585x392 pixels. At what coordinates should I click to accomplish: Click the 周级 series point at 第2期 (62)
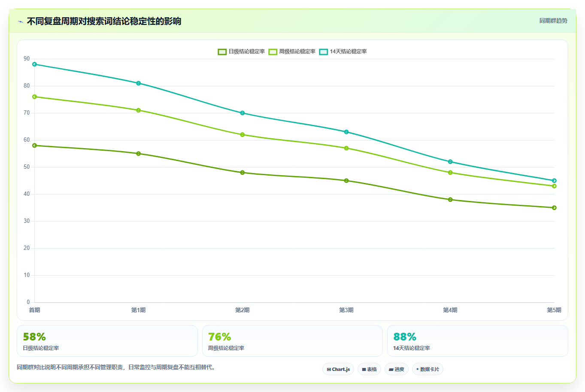242,135
